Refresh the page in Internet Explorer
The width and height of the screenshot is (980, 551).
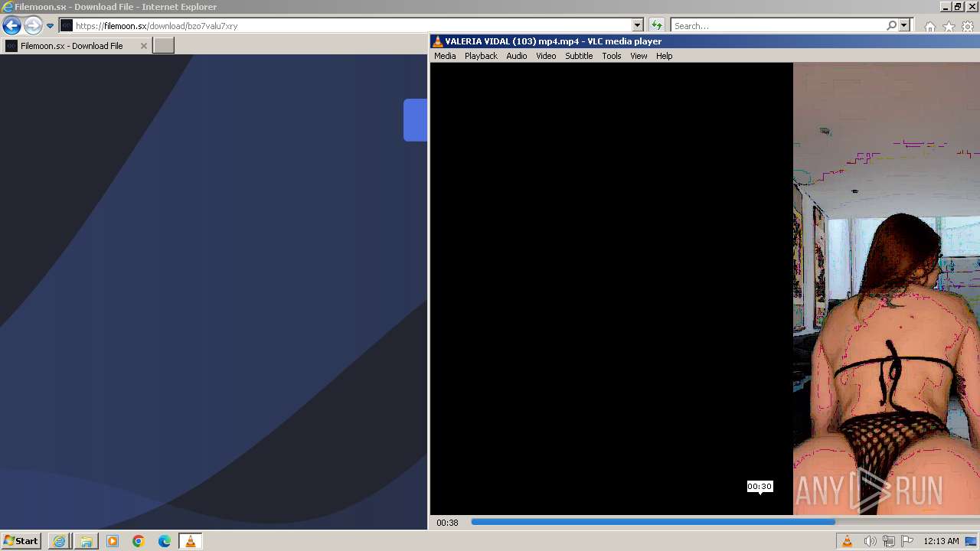(x=656, y=25)
